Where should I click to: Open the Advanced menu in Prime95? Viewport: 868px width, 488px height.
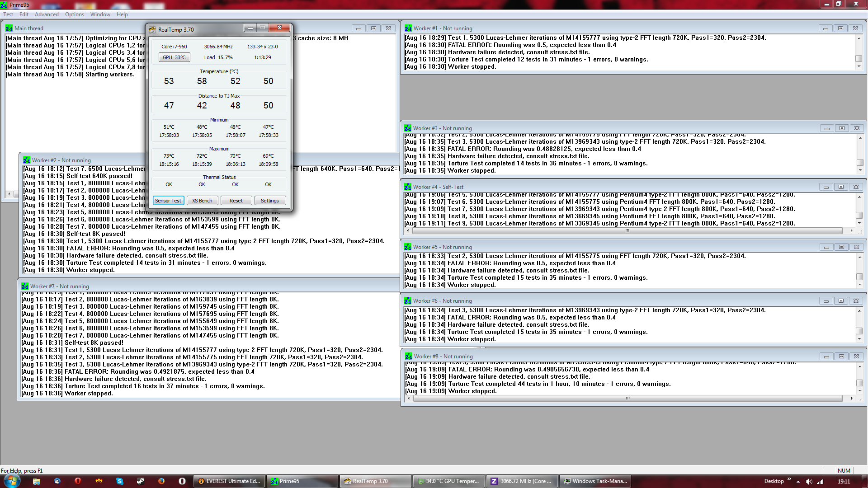point(47,14)
